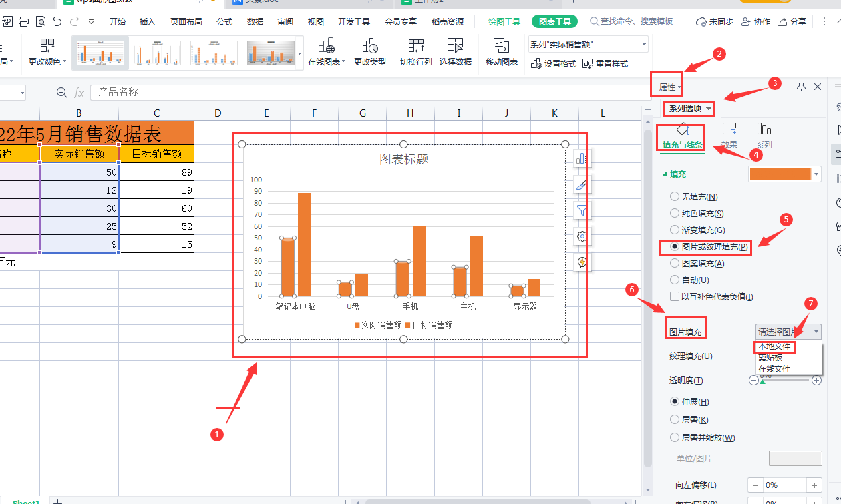
Task: Open the 页面布局 ribbon tab
Action: (x=186, y=22)
